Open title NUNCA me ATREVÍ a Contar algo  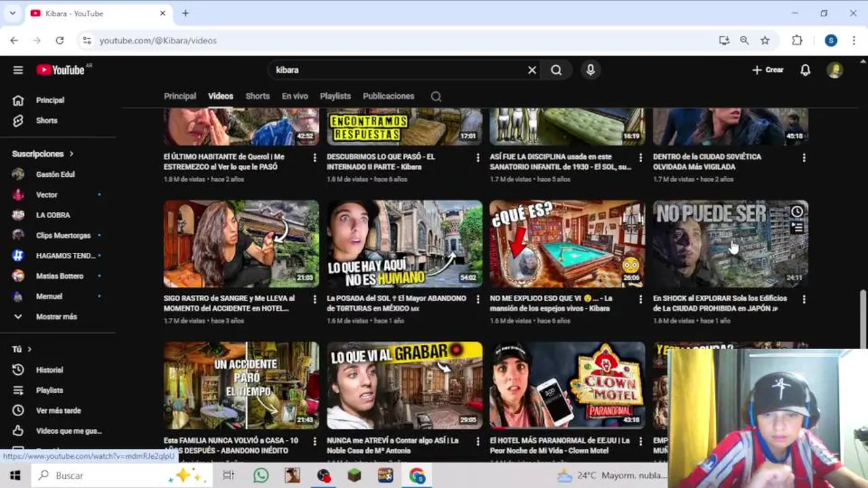tap(393, 445)
